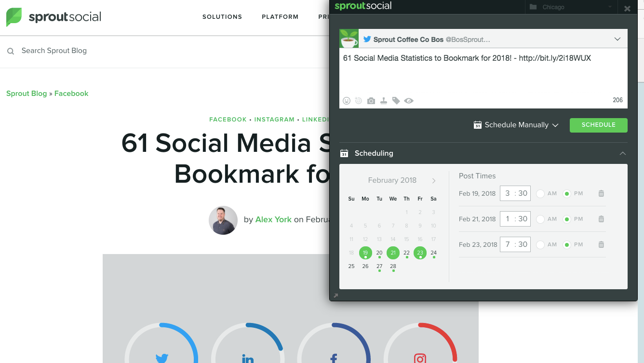Click the green SCHEDULE button
The image size is (644, 363).
[x=599, y=125]
